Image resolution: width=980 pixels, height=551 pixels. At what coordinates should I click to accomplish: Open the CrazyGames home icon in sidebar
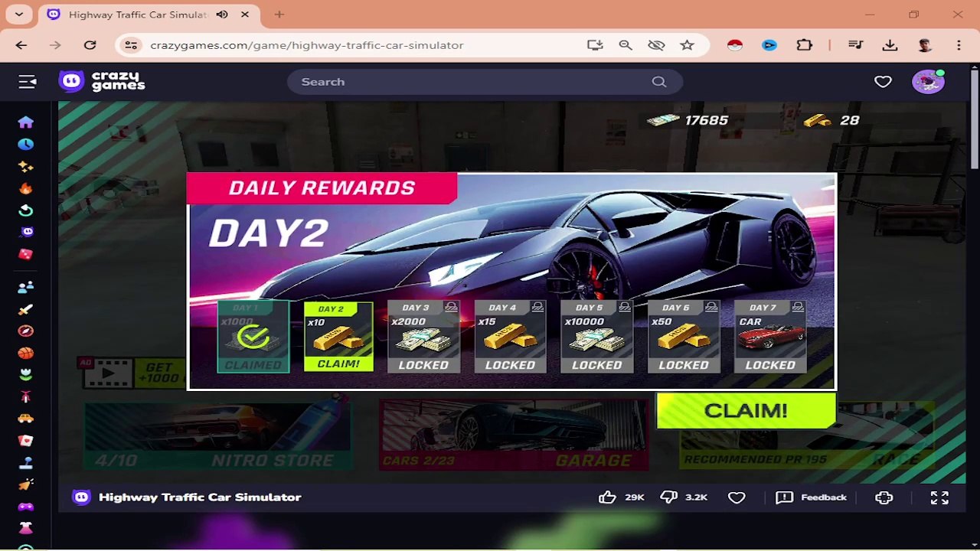pyautogui.click(x=26, y=122)
